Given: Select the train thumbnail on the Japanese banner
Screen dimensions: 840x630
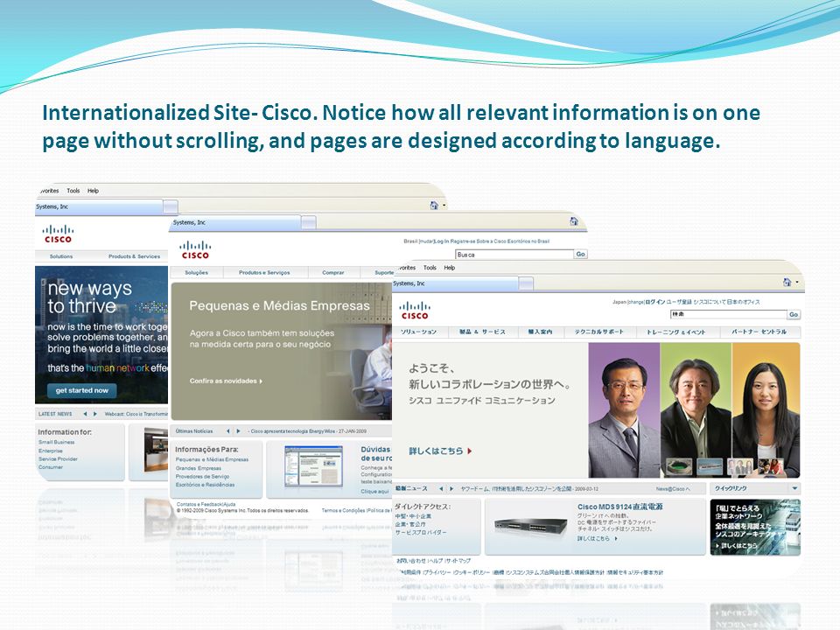Looking at the screenshot, I should coord(710,467).
